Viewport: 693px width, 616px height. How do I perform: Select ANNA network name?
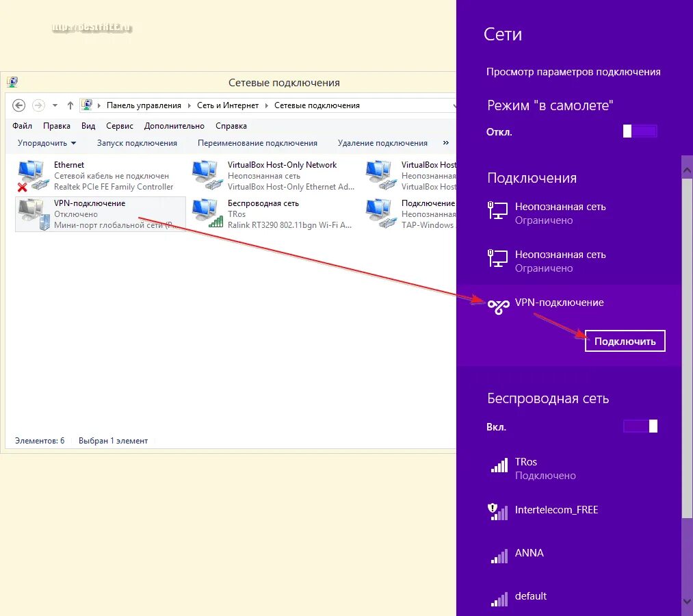point(529,553)
